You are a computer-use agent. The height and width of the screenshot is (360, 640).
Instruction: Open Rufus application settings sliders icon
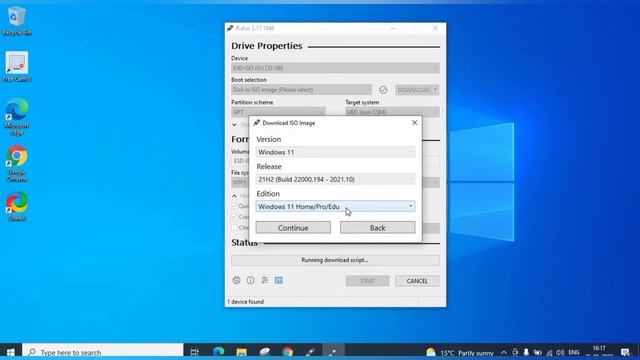pos(264,280)
